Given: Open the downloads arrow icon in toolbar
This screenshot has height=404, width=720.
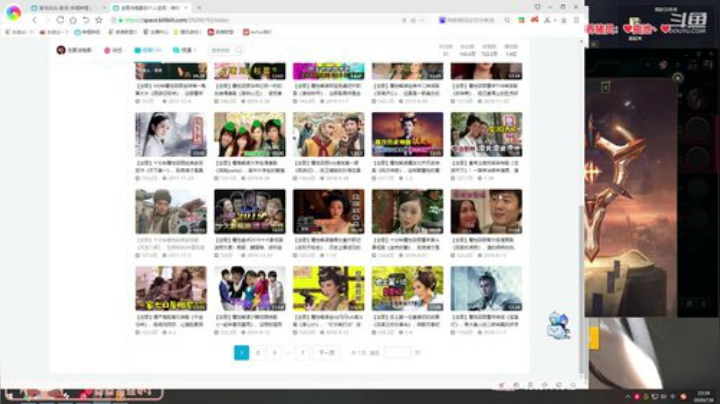Looking at the screenshot, I should click(564, 20).
